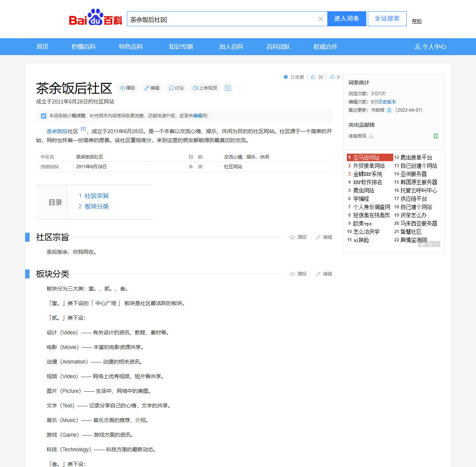Click the 卓越表现 label
476x467 pixels.
(357, 136)
